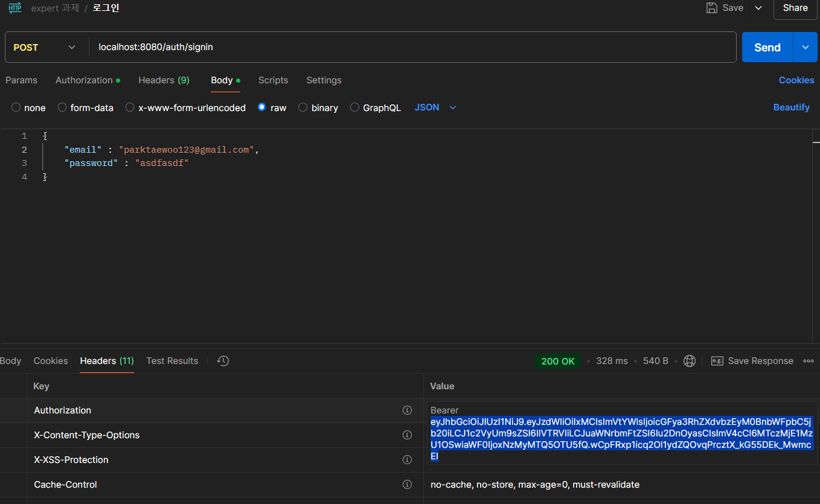Open the response more options ellipsis

coord(809,361)
